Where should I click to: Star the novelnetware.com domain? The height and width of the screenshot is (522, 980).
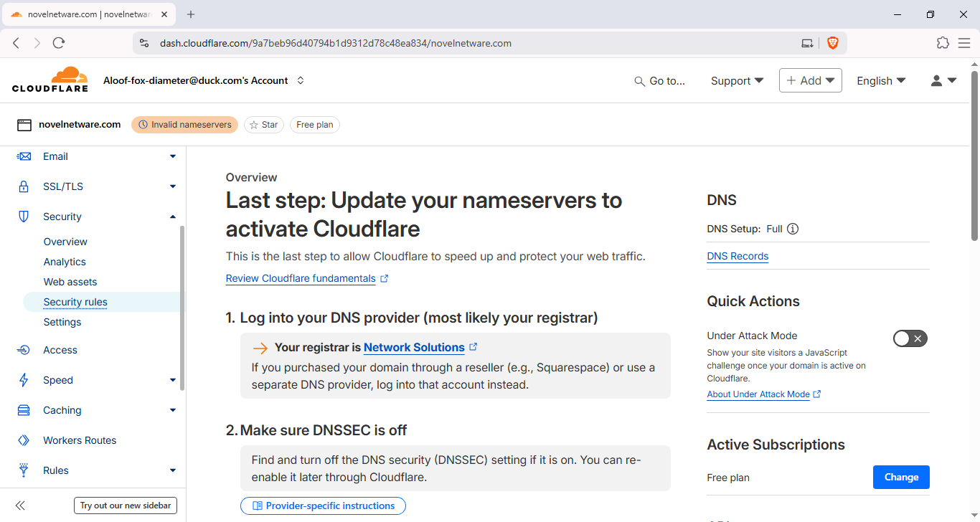tap(263, 125)
